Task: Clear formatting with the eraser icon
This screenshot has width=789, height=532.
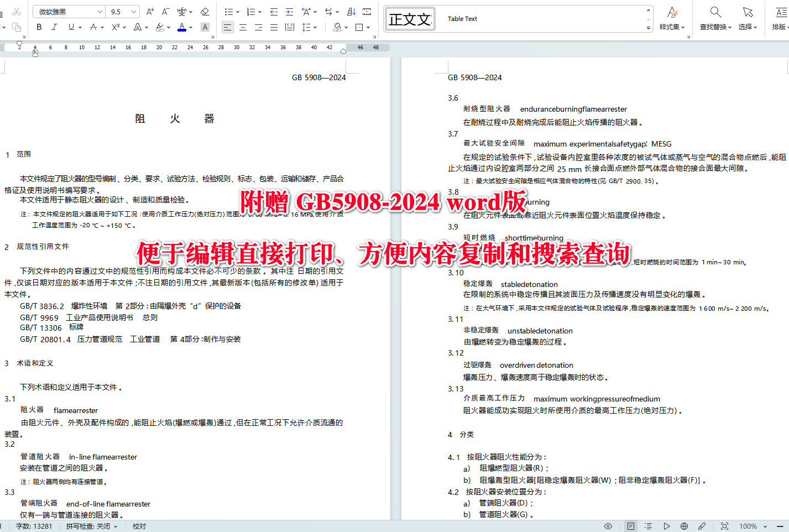Action: 205,12
